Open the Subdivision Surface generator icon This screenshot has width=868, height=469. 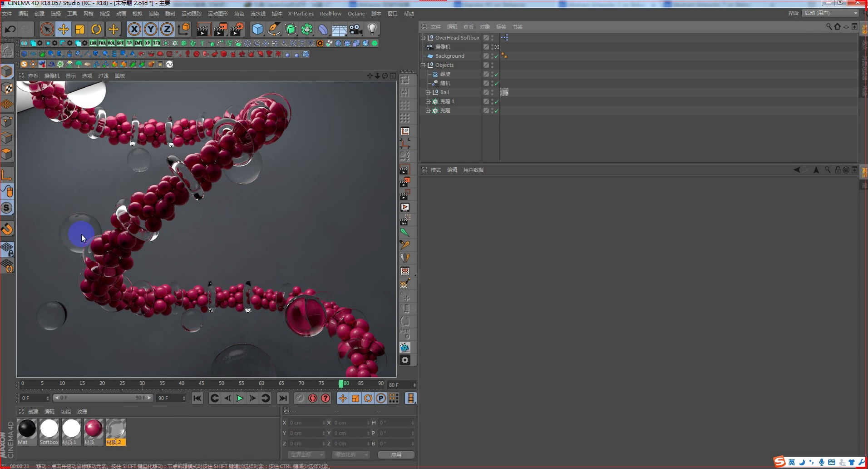pyautogui.click(x=291, y=30)
